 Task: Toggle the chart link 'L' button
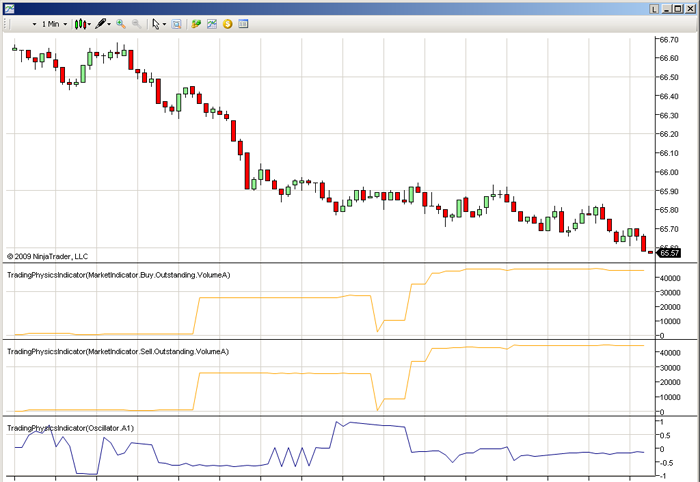(x=654, y=8)
